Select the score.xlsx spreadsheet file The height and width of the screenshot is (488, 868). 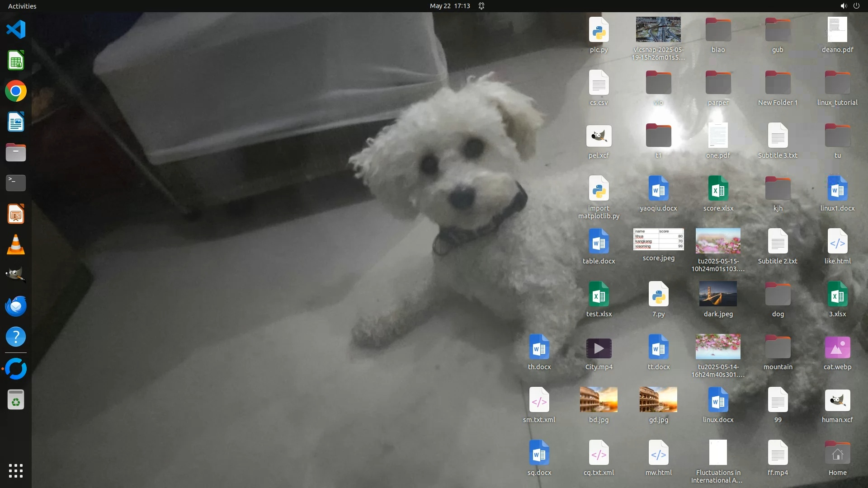click(x=718, y=189)
